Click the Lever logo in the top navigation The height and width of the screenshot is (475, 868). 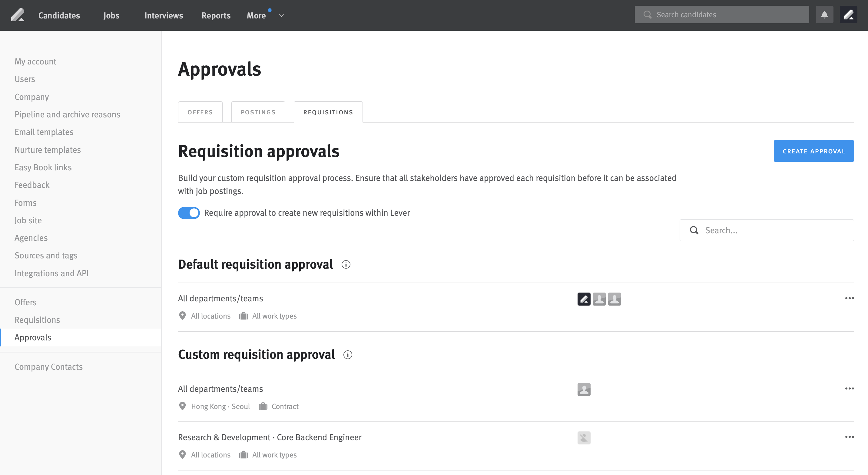click(x=18, y=15)
